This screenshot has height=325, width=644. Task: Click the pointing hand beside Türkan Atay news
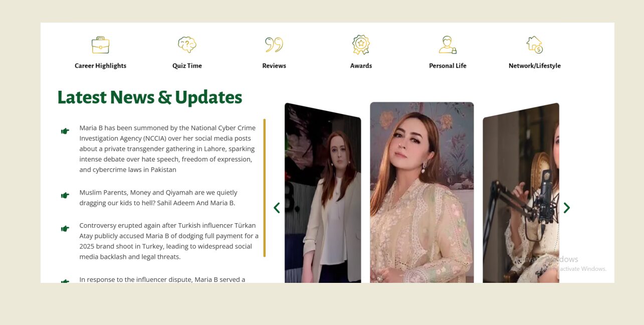coord(65,229)
